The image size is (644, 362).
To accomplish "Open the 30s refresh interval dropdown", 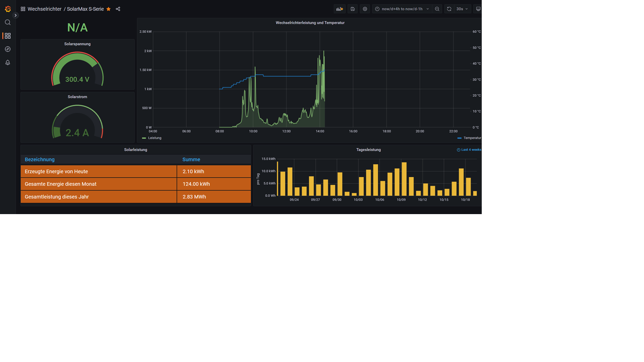I will click(462, 9).
